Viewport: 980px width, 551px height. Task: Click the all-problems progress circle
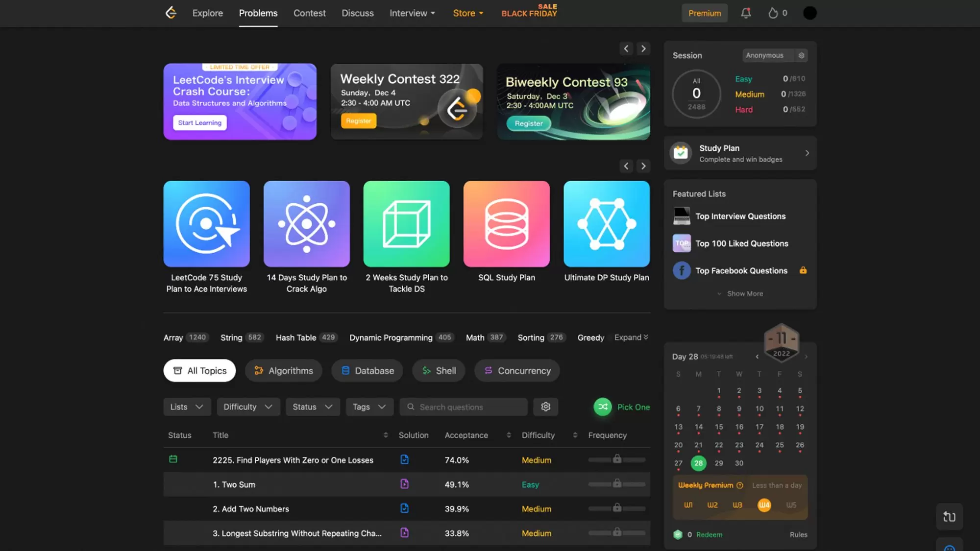(696, 94)
